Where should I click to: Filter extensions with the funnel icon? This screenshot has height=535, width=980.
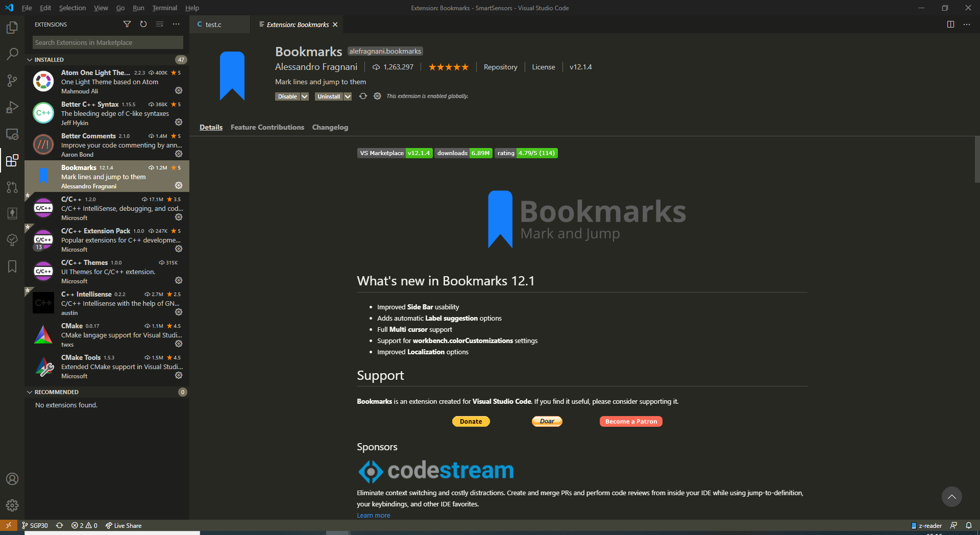[127, 24]
